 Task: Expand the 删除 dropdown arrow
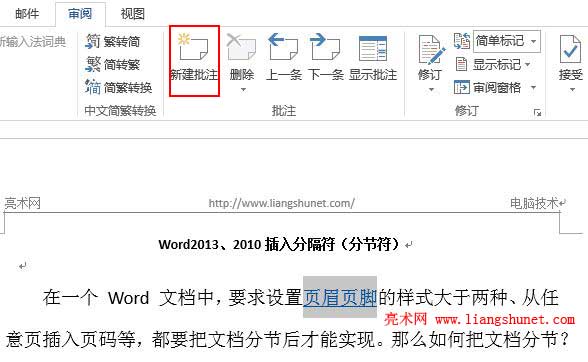point(243,90)
